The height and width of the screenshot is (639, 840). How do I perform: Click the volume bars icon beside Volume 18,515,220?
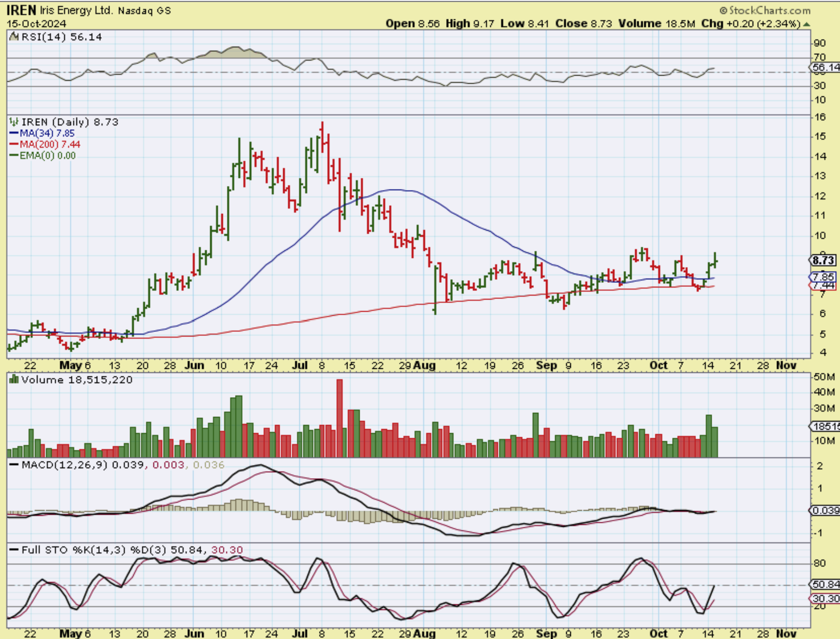pos(14,380)
